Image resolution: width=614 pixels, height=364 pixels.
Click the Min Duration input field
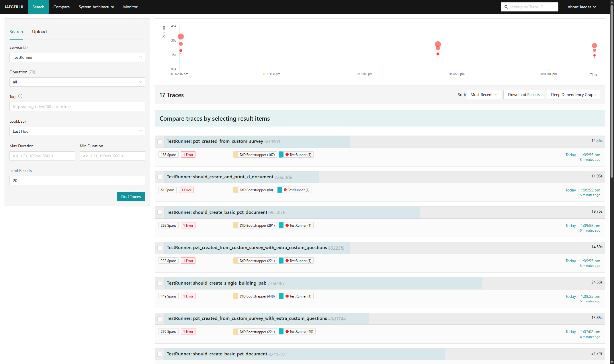point(112,156)
